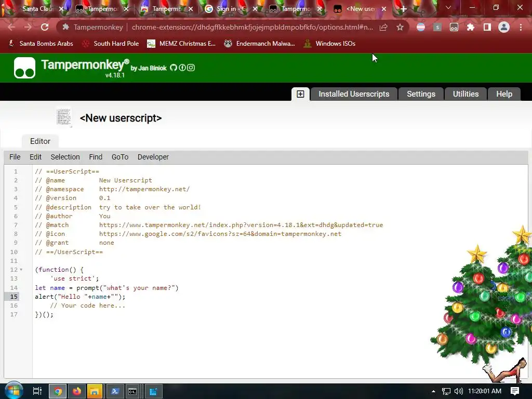Open the extensions puzzle icon

pos(471,27)
